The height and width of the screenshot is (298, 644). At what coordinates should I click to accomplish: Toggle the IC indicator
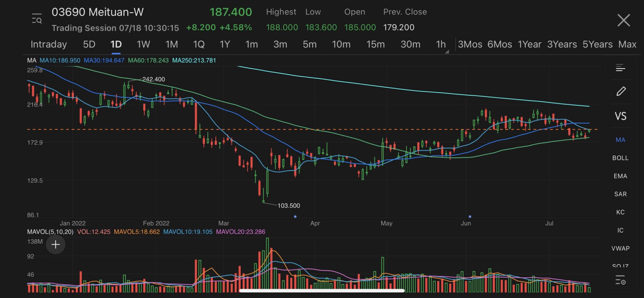tap(620, 230)
